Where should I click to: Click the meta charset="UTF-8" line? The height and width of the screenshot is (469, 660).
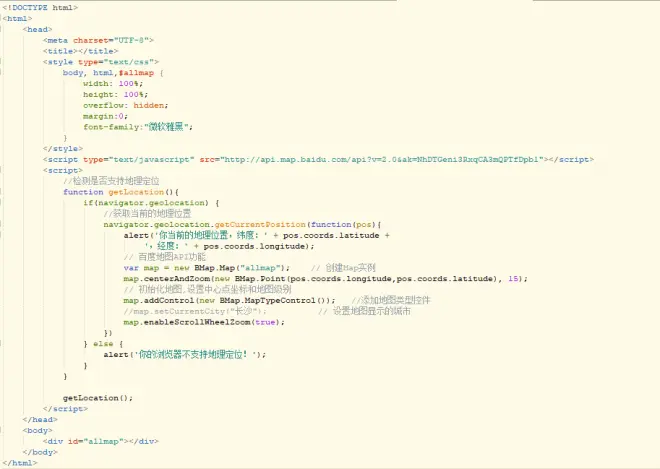pos(98,40)
